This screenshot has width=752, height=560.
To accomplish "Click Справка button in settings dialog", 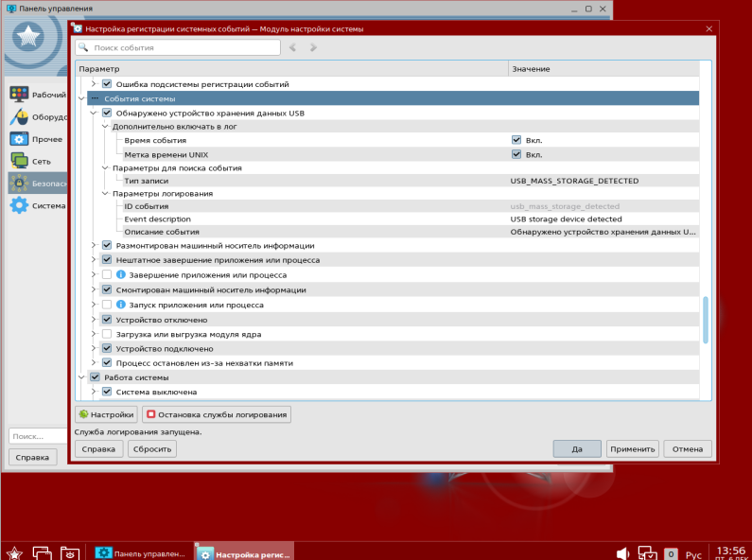I will 98,448.
